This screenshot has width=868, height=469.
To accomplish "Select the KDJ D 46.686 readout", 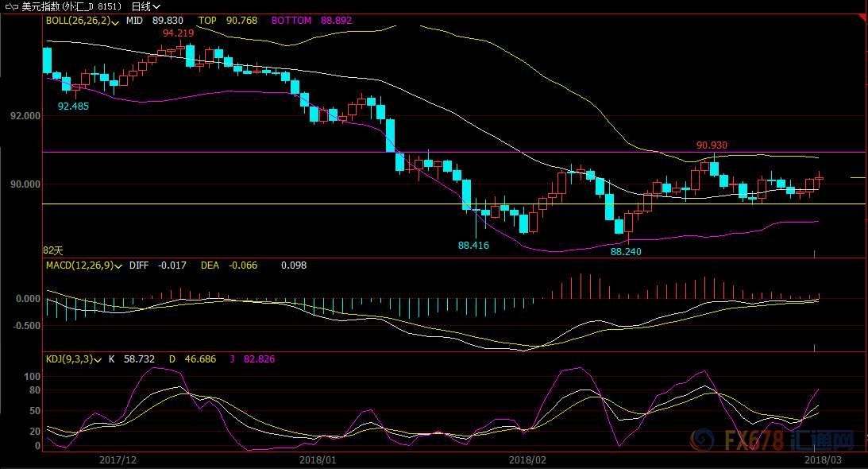I will coord(193,359).
